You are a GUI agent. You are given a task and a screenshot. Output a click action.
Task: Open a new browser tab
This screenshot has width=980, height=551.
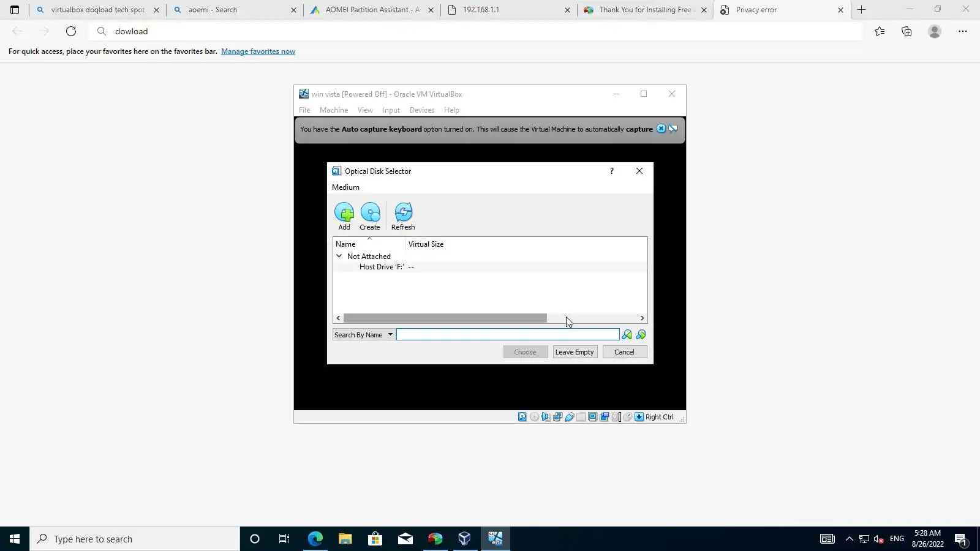(x=861, y=10)
